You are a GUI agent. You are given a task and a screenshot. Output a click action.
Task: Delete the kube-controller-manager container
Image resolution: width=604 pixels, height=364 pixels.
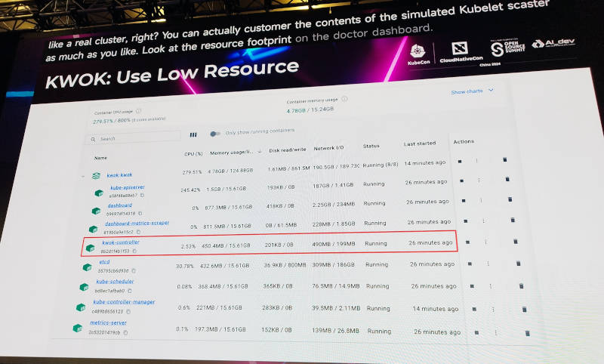[x=524, y=310]
